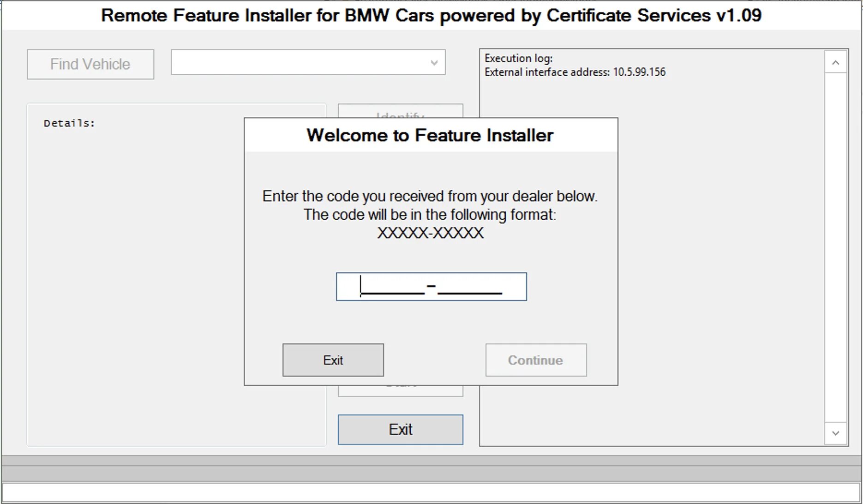This screenshot has height=504, width=863.
Task: Select the External interface address log line
Action: [x=575, y=72]
